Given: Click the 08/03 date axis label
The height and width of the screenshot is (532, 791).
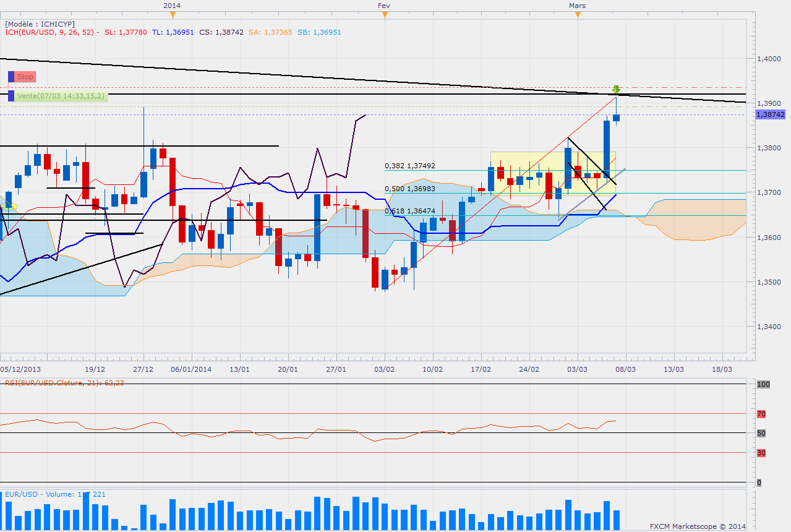Looking at the screenshot, I should coord(626,369).
